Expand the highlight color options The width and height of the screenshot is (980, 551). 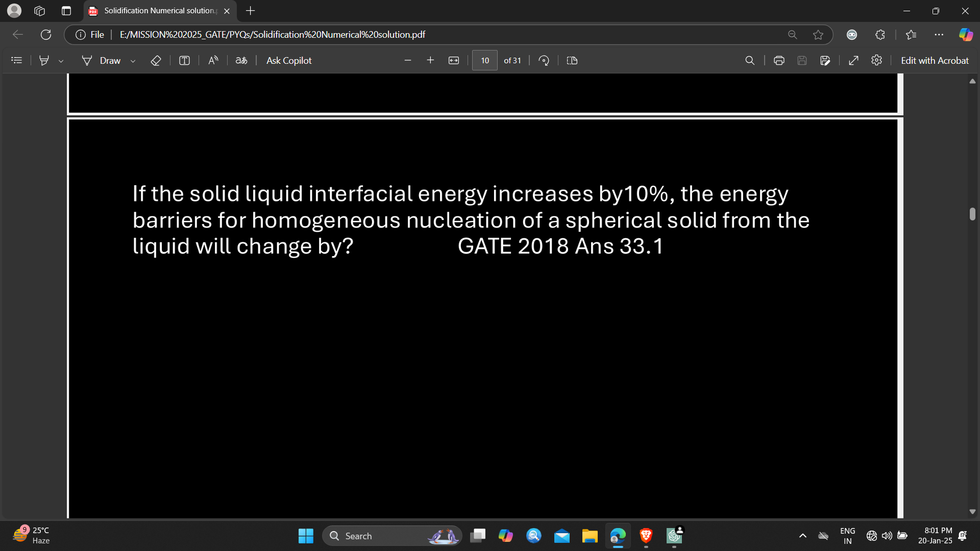coord(61,60)
